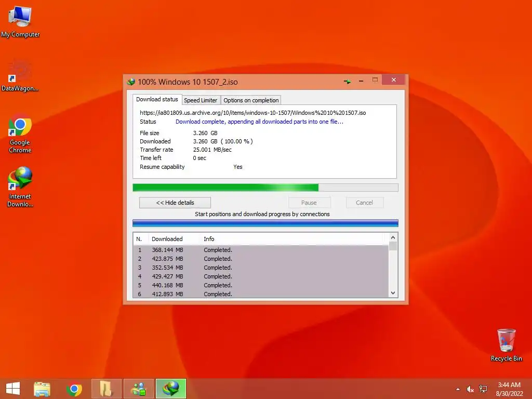Click the Time left 0 sec value
Screen dimensions: 532x399
pyautogui.click(x=199, y=158)
